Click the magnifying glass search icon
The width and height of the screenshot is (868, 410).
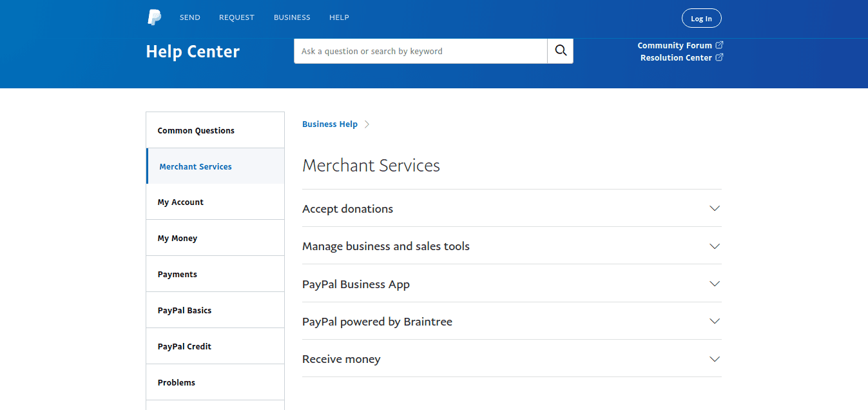coord(560,51)
